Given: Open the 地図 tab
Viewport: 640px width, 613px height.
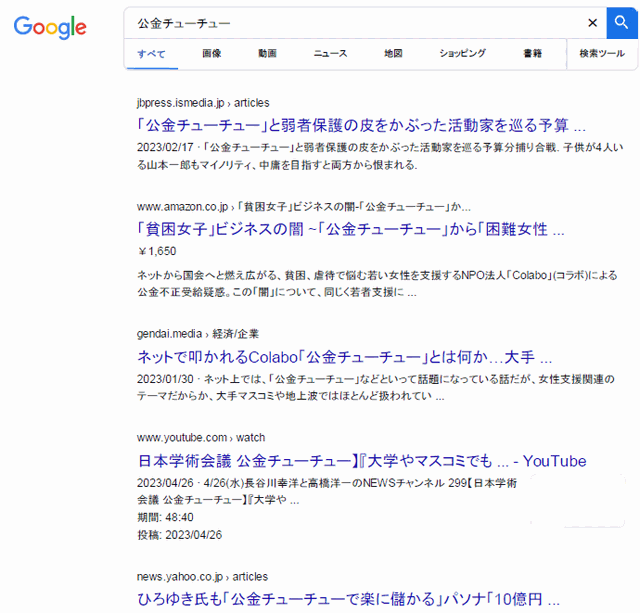Looking at the screenshot, I should point(393,53).
